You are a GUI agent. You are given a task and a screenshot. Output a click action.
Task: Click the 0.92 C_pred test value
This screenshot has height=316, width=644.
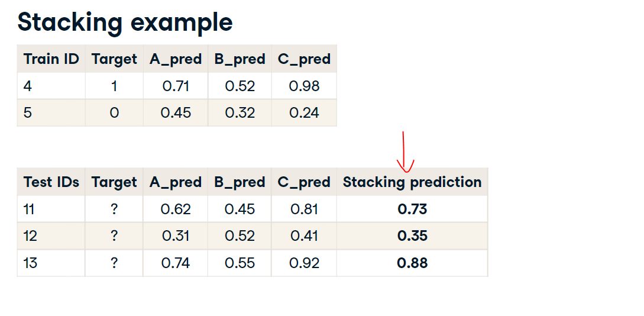coord(304,263)
